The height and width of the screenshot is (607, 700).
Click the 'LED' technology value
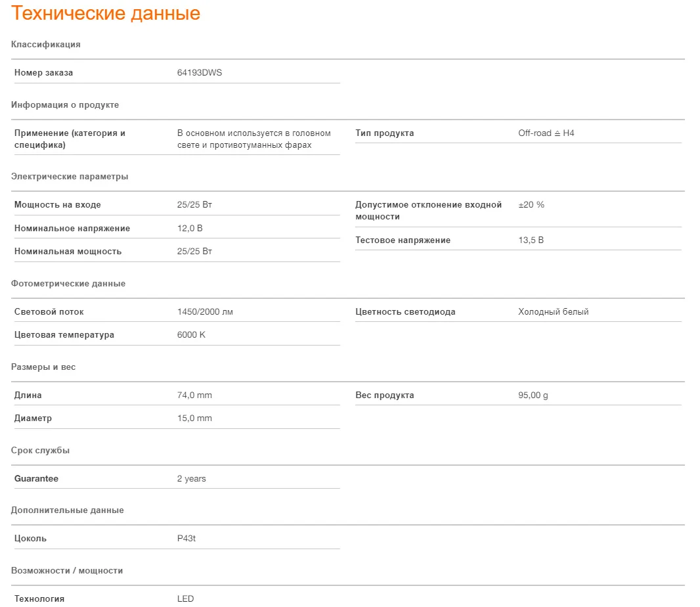click(x=185, y=598)
